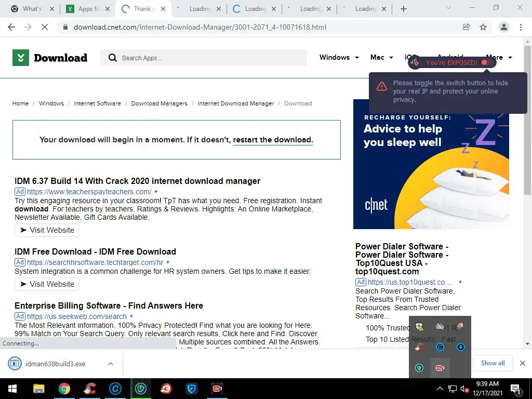This screenshot has height=399, width=532.
Task: Click the Search Apps input field
Action: 204,58
